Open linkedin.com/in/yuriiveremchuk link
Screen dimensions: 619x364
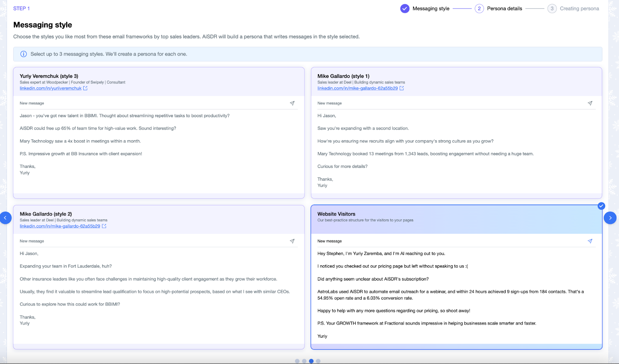pyautogui.click(x=51, y=88)
